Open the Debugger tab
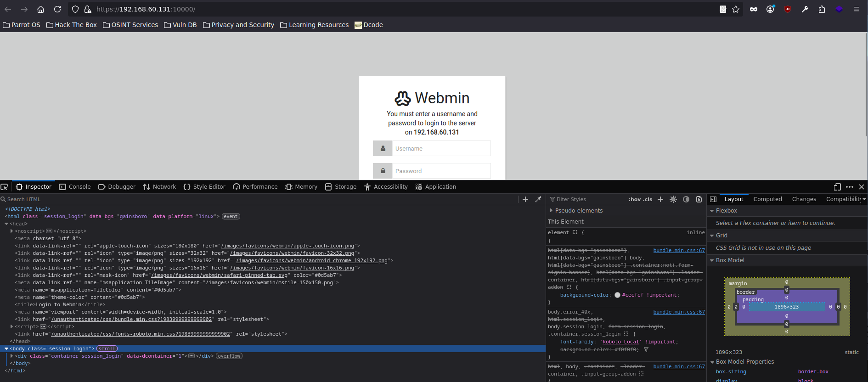868x382 pixels. tap(117, 187)
